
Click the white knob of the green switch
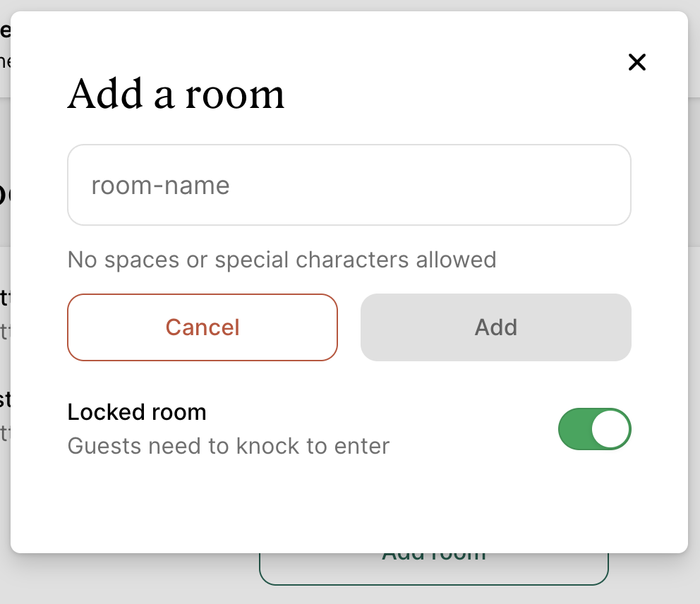pos(610,429)
